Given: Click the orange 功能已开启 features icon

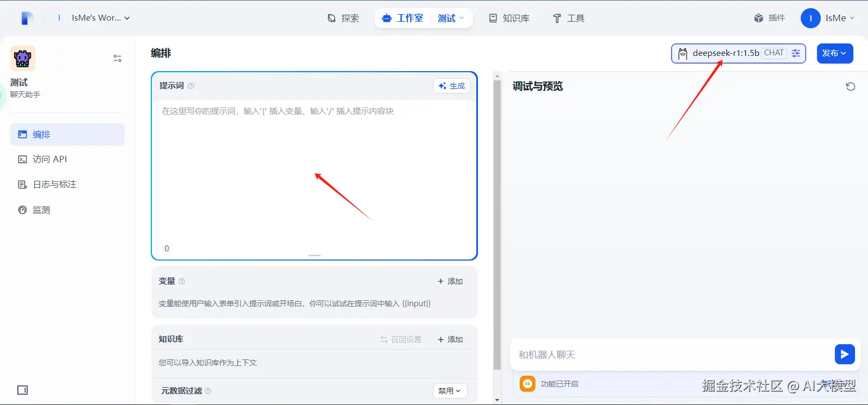Looking at the screenshot, I should click(x=527, y=384).
